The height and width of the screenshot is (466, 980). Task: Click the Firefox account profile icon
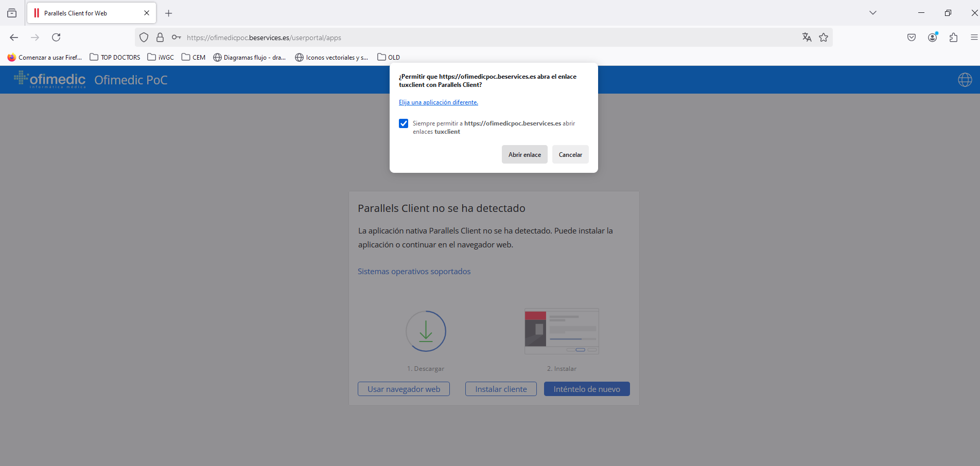pos(932,37)
